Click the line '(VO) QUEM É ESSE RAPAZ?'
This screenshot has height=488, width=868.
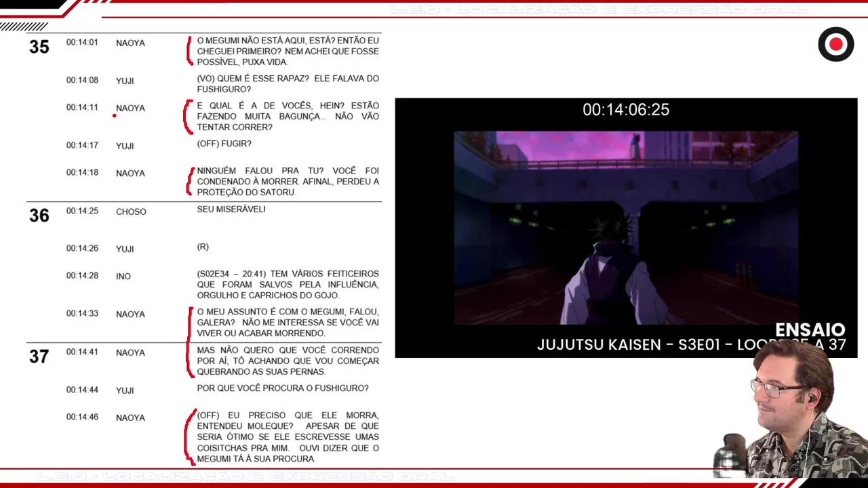[288, 84]
